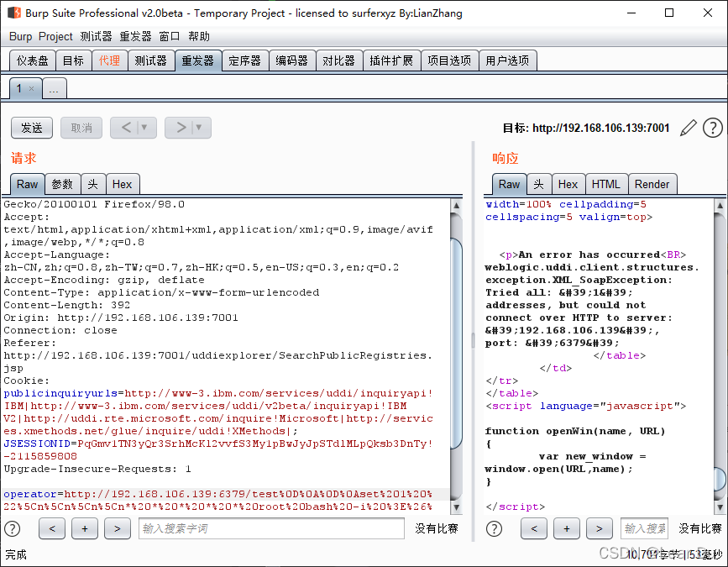Open the back history dropdown arrow
728x567 pixels.
tap(144, 127)
